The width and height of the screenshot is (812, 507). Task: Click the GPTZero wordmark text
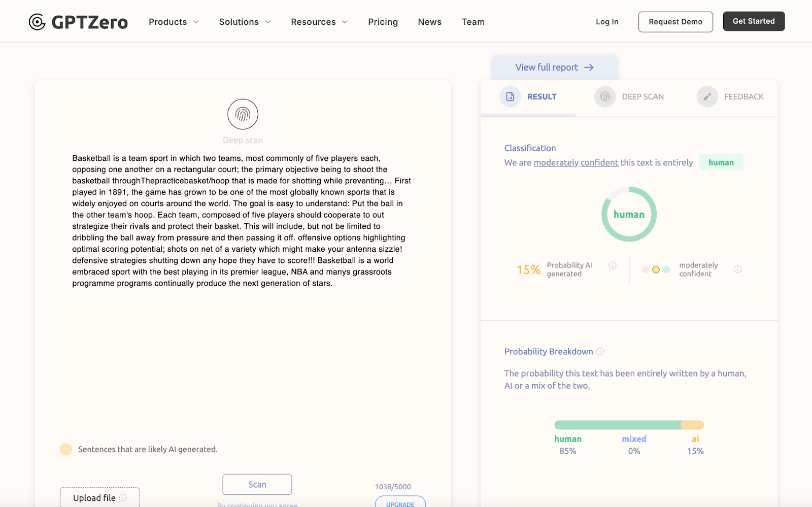[x=90, y=22]
